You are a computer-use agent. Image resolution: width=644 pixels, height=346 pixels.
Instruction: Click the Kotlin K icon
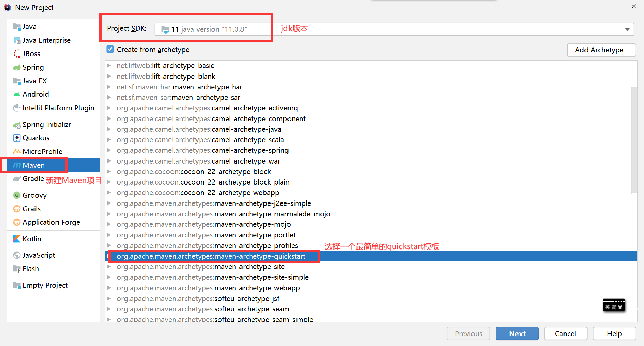coord(17,239)
